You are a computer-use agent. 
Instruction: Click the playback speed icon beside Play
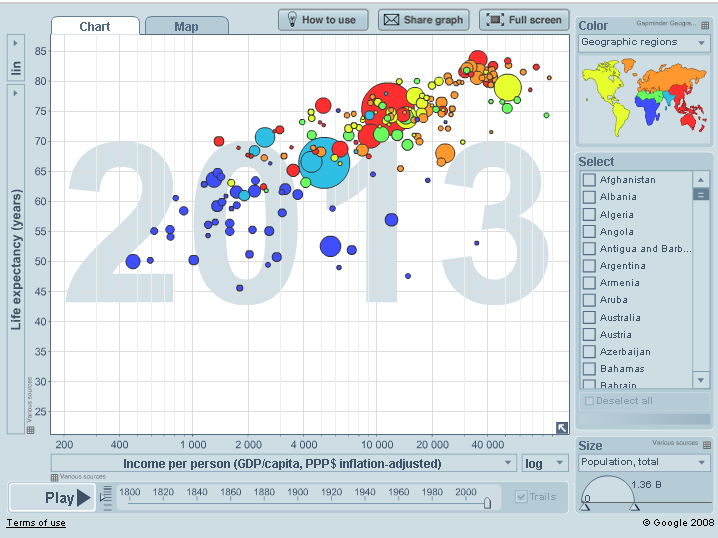(x=107, y=497)
